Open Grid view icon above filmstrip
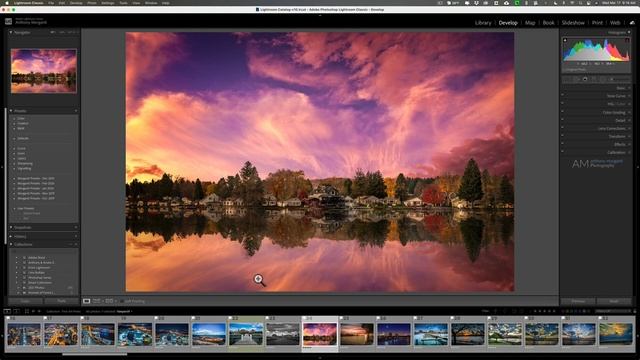The width and height of the screenshot is (640, 360). point(27,311)
